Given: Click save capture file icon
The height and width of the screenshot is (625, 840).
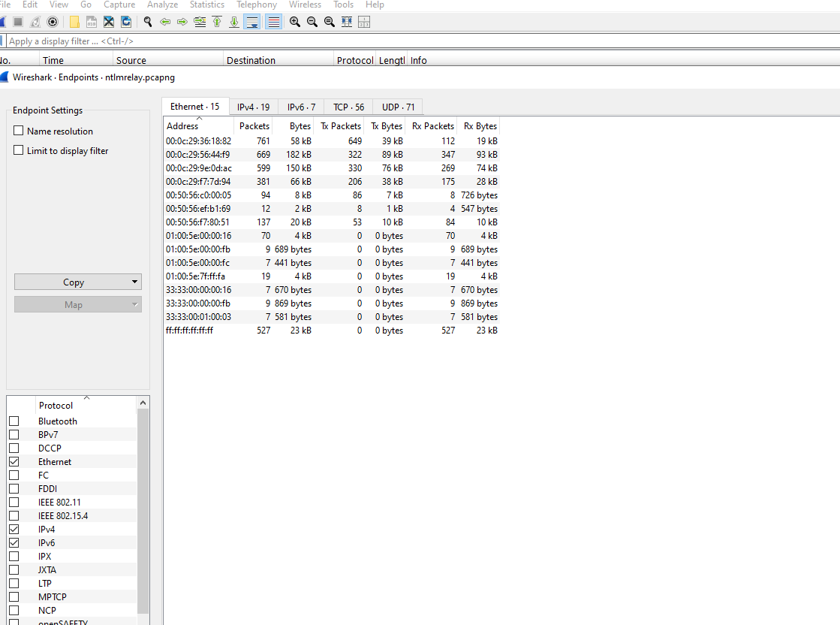Looking at the screenshot, I should 92,22.
